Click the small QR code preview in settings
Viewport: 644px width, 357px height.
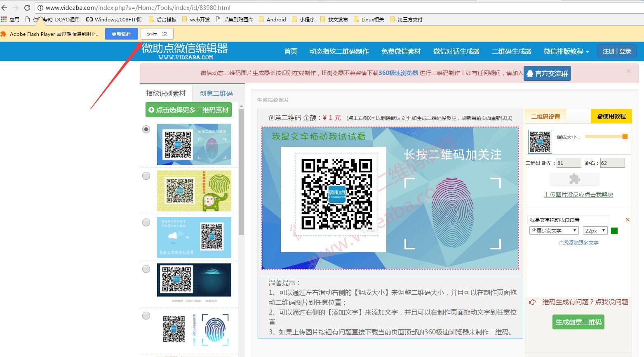[540, 142]
